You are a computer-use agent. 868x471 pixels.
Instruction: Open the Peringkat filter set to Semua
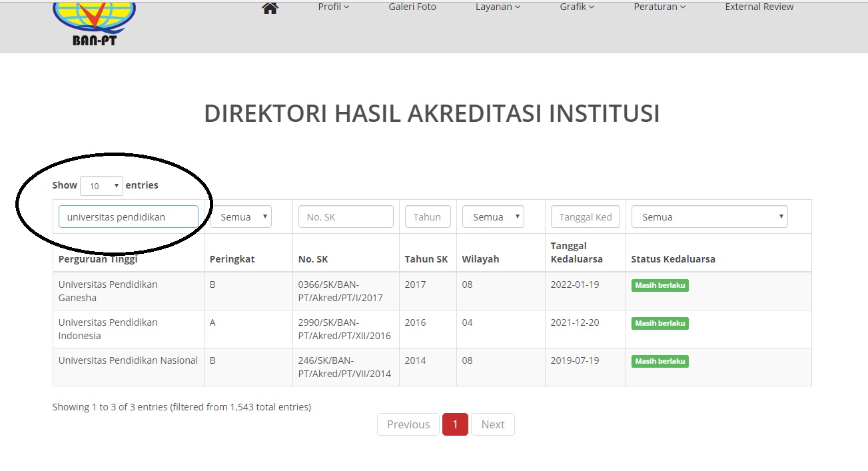coord(240,216)
